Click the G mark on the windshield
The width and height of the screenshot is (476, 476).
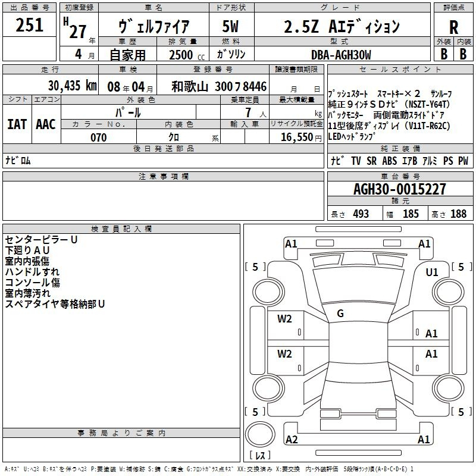[x=340, y=314]
